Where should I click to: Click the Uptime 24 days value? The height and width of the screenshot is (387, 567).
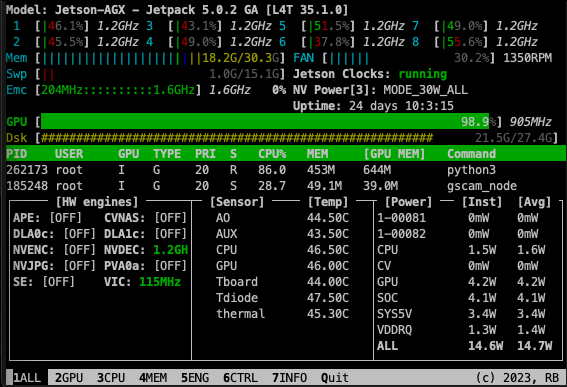coord(401,106)
